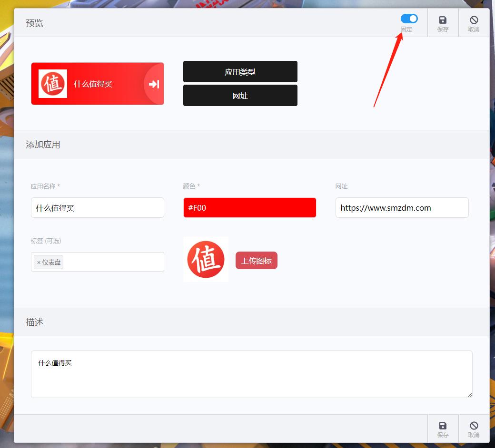This screenshot has width=495, height=448.
Task: Click the 应用名称 input showing 什么值得买
Action: pyautogui.click(x=97, y=207)
